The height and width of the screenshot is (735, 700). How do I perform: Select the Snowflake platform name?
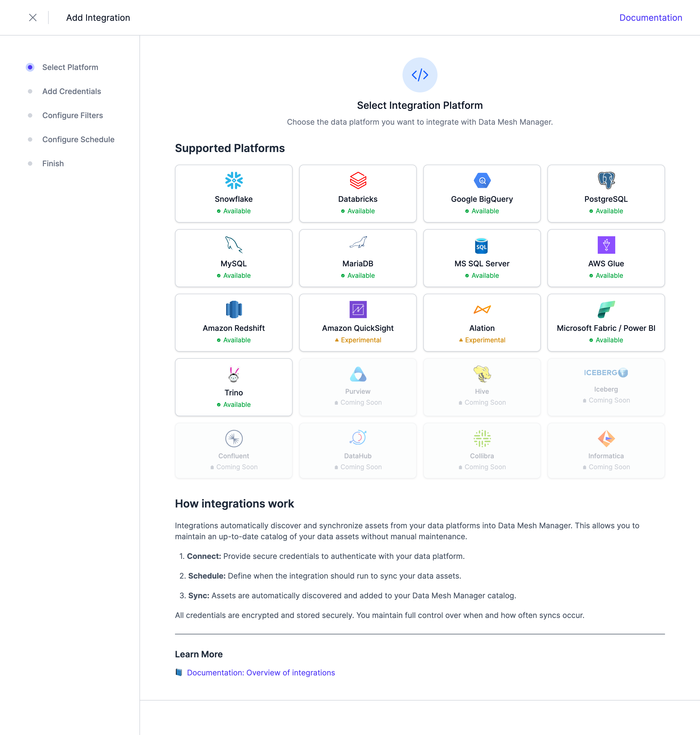click(x=234, y=199)
